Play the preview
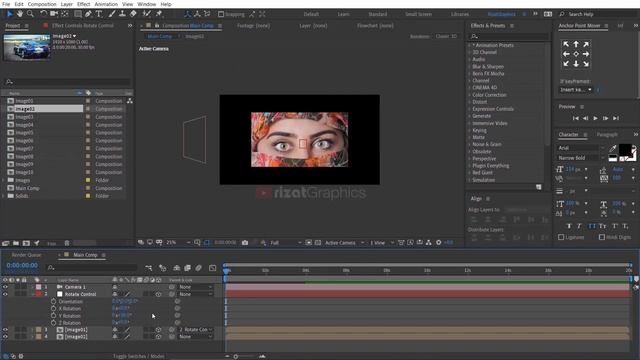The height and width of the screenshot is (360, 640). [596, 118]
